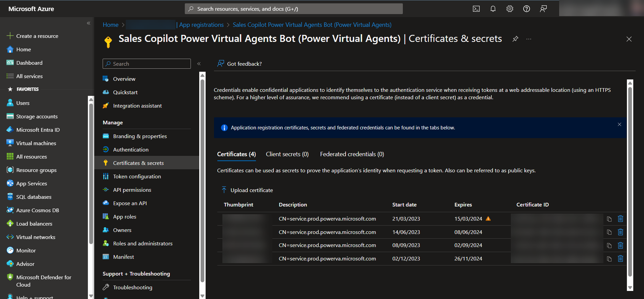The width and height of the screenshot is (644, 299).
Task: Open portal settings gear
Action: click(509, 9)
